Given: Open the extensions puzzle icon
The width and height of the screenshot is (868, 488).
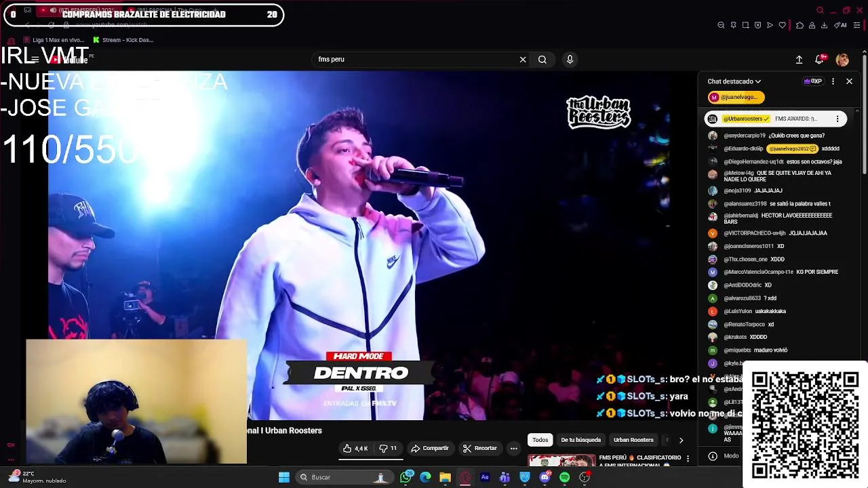Looking at the screenshot, I should [x=800, y=25].
